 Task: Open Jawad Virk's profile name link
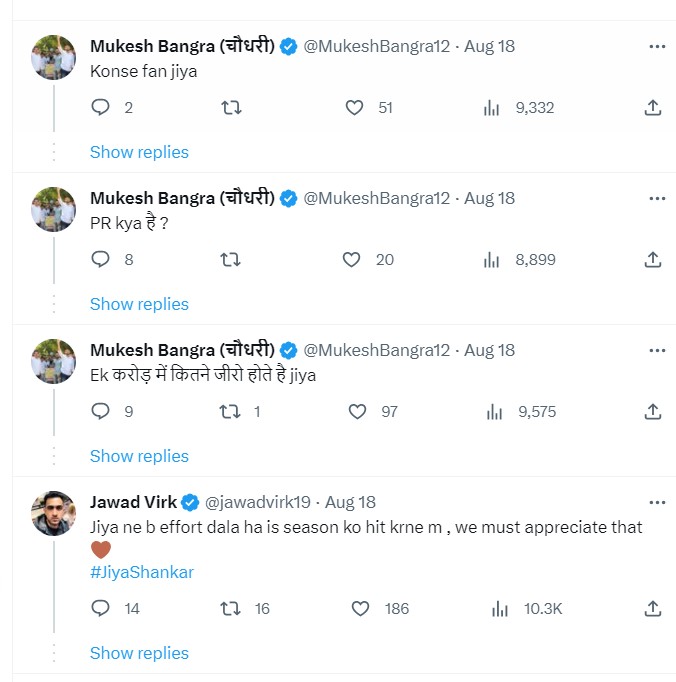133,502
